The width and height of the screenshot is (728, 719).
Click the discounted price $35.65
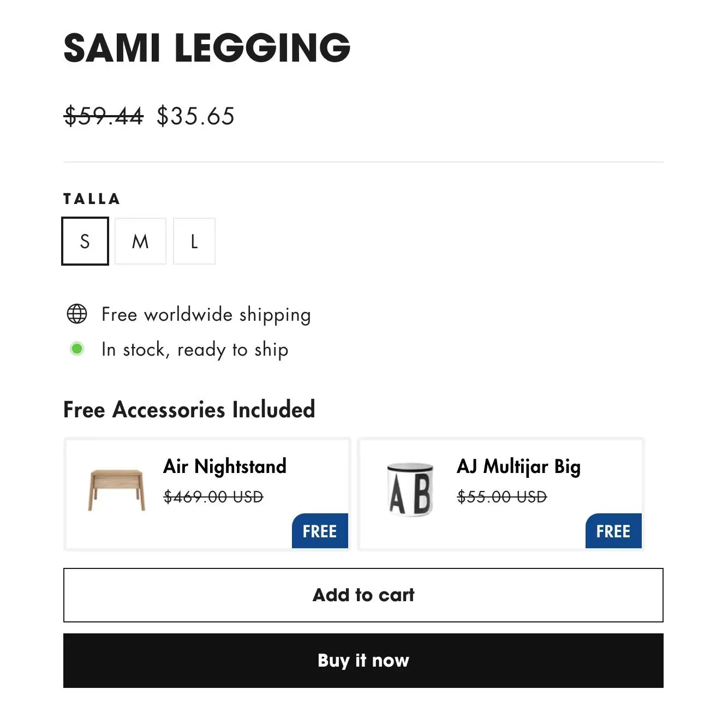[195, 116]
